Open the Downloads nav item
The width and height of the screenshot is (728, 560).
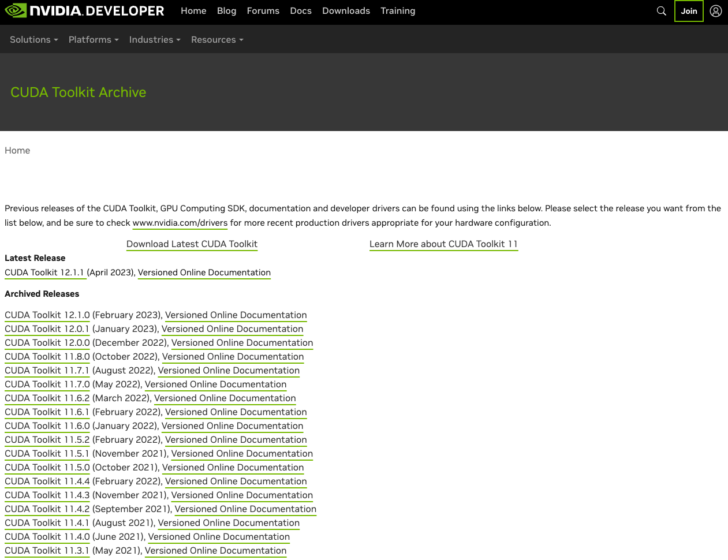(346, 11)
